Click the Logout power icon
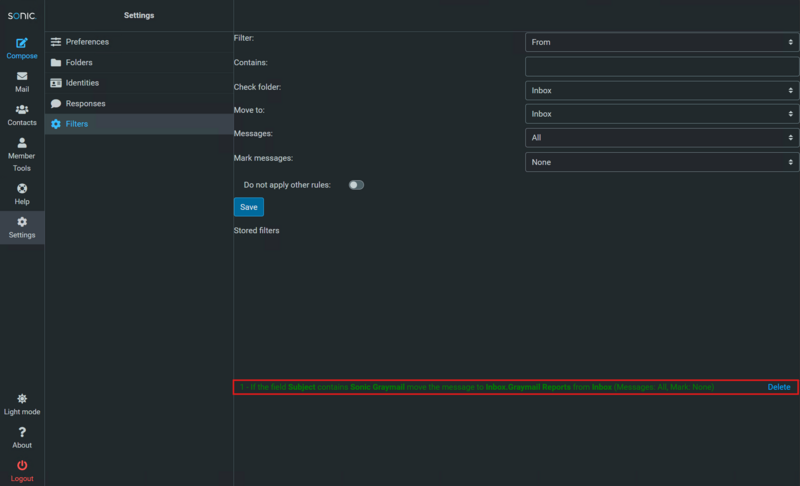 tap(22, 466)
